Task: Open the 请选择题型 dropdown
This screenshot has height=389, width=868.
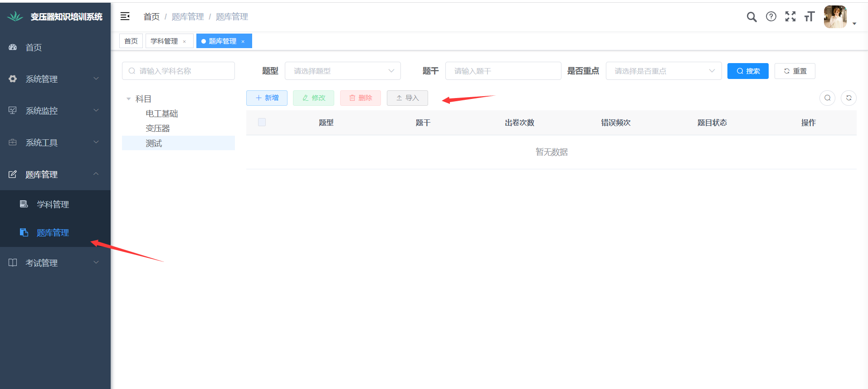Action: pos(343,71)
